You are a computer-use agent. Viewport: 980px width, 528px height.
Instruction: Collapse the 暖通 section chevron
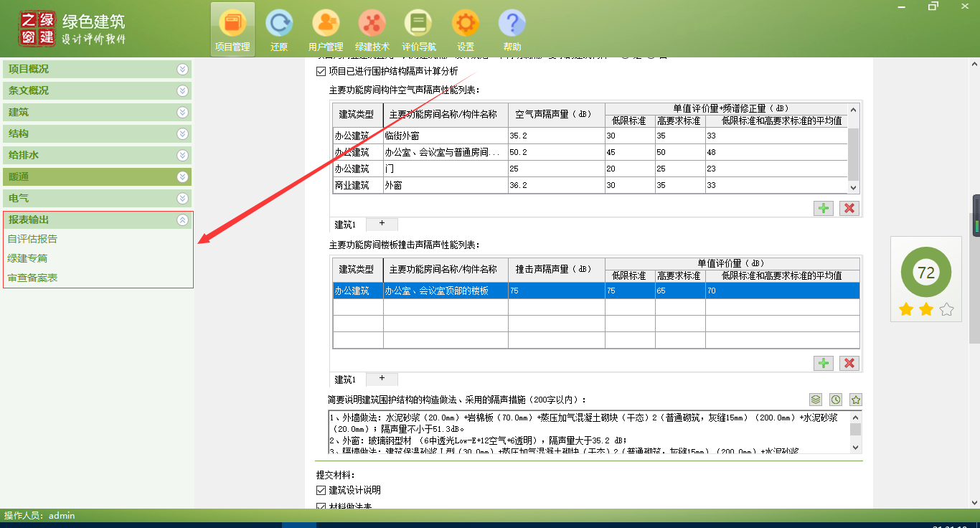(x=182, y=176)
